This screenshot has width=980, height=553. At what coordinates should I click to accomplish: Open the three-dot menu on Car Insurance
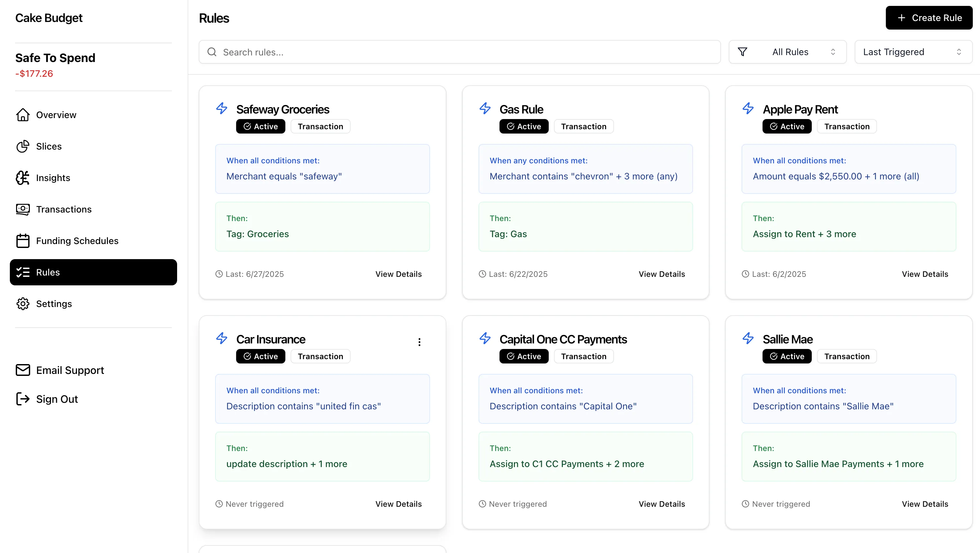click(x=419, y=342)
